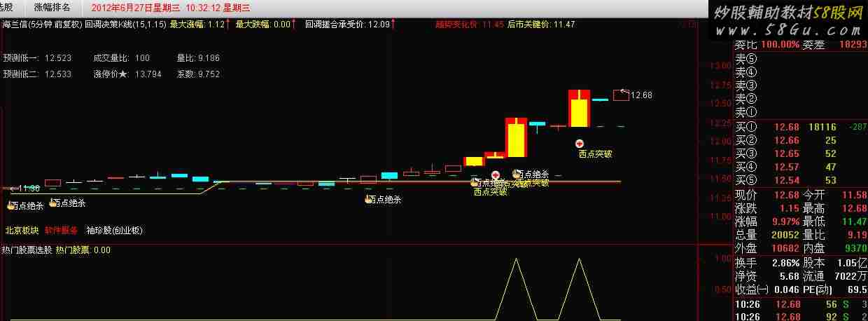Click the 西点突破 red signal icon under the tallest candle

pyautogui.click(x=580, y=143)
